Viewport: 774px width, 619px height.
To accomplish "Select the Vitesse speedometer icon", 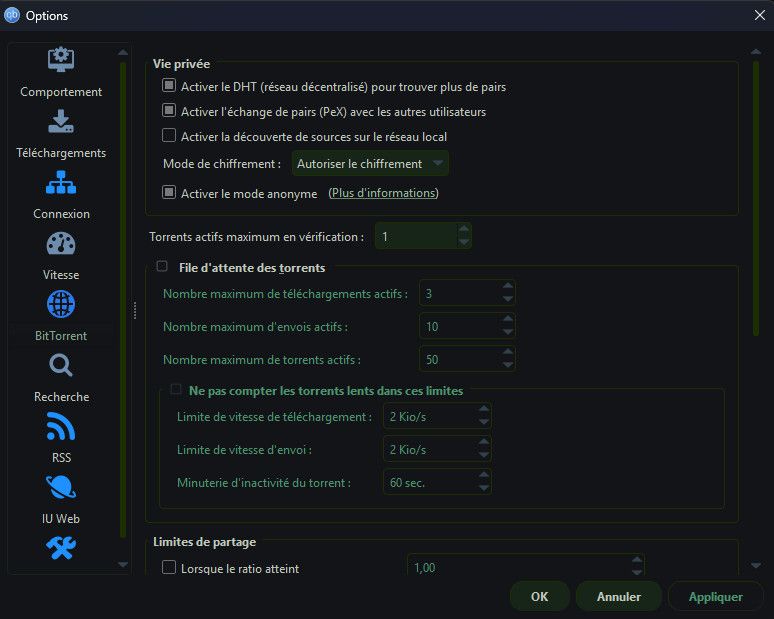I will pyautogui.click(x=61, y=243).
